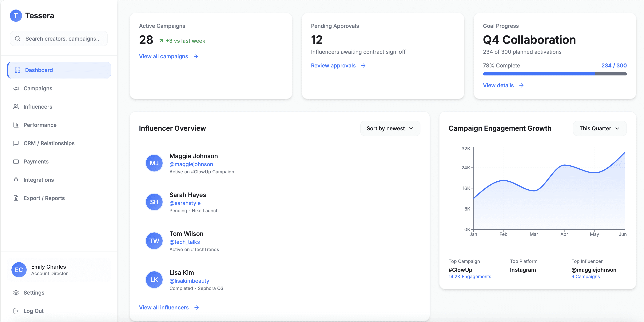The image size is (644, 322).
Task: Click the search magnifier icon
Action: pos(18,38)
